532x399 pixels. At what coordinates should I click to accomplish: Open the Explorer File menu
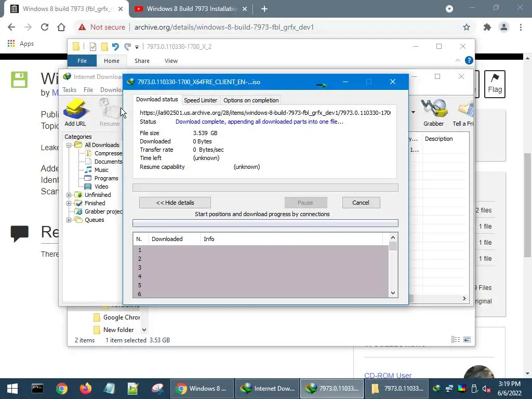82,61
